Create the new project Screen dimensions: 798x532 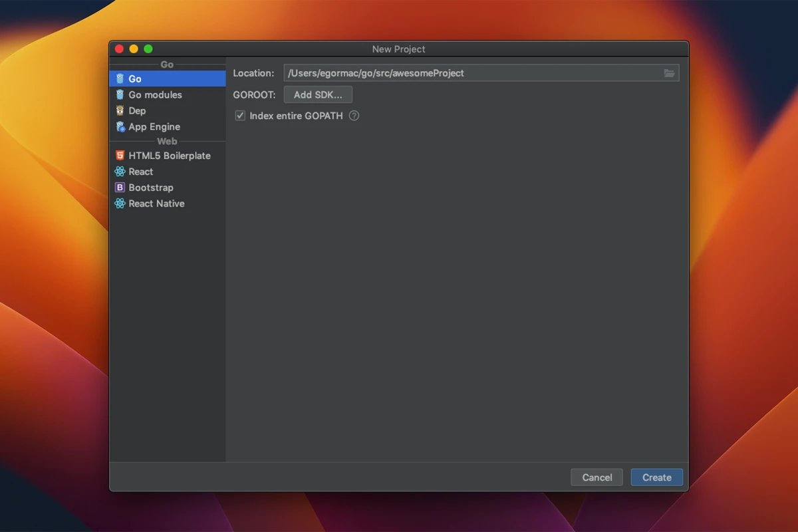tap(656, 477)
